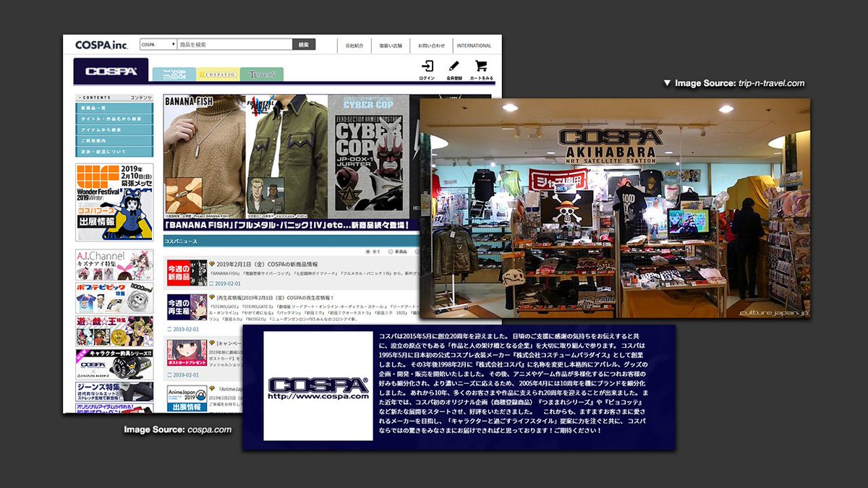Click the COSPA Akihabara store photo
868x488 pixels.
[x=615, y=208]
